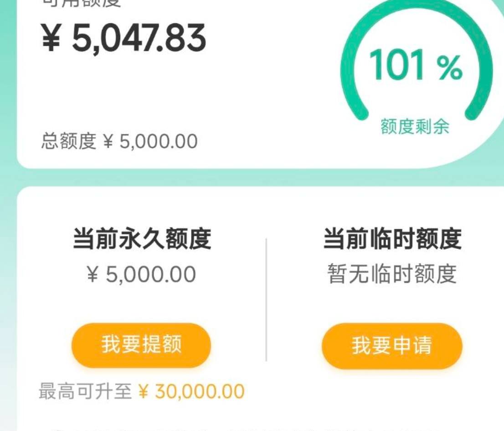
Task: Open the 当前临时额度 heading
Action: click(x=392, y=238)
